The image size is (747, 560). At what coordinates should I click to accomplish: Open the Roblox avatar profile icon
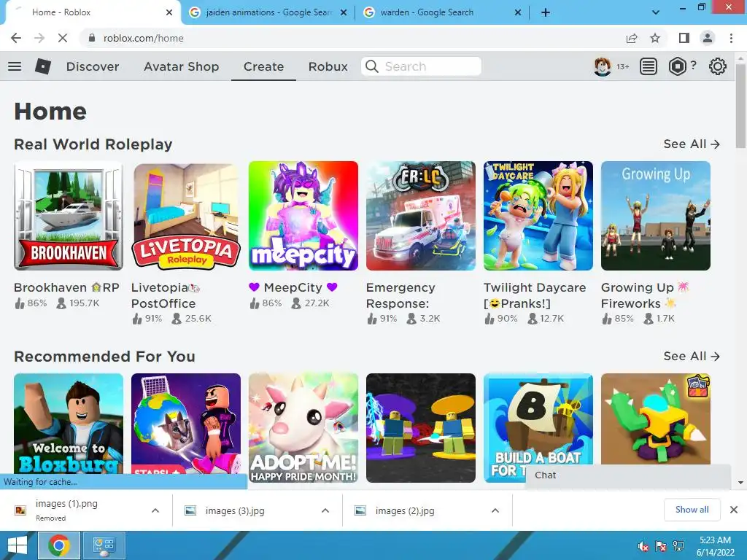(602, 66)
